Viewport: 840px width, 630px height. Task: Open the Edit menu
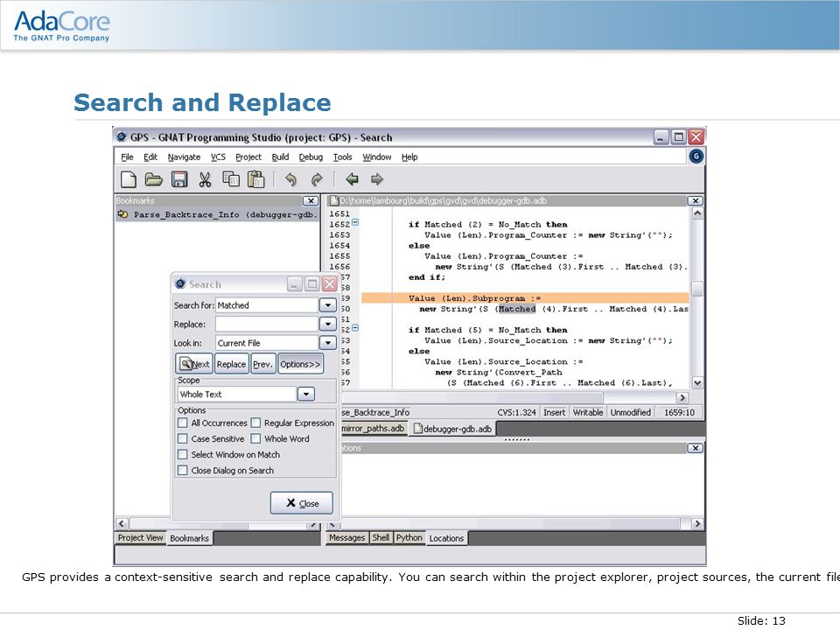coord(150,157)
